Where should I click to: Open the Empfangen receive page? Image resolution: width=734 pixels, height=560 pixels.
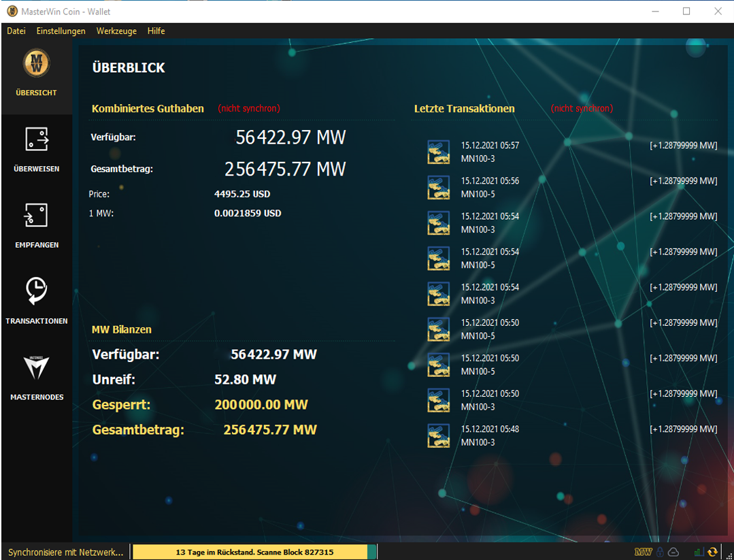[x=37, y=226]
